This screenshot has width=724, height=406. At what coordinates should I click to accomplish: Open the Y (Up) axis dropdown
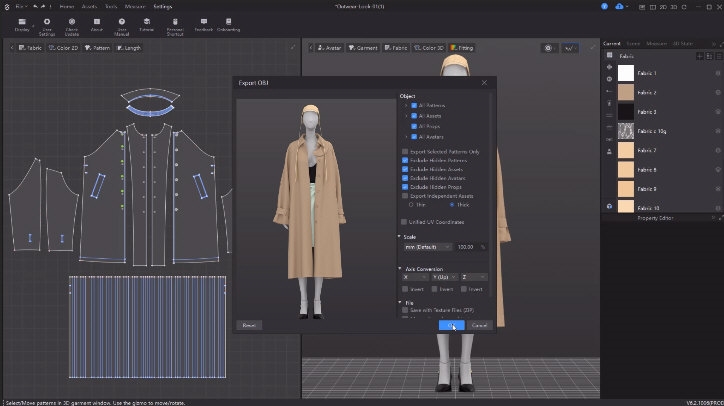444,277
